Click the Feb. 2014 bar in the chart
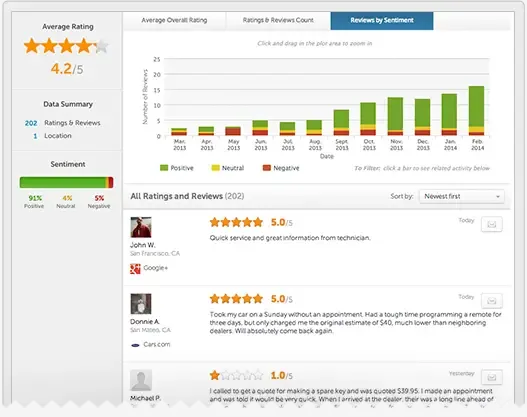 (x=476, y=111)
